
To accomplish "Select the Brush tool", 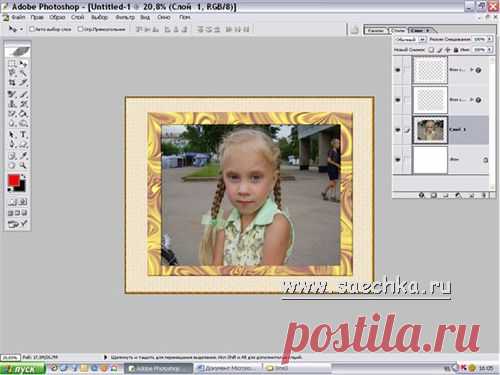I will (23, 94).
